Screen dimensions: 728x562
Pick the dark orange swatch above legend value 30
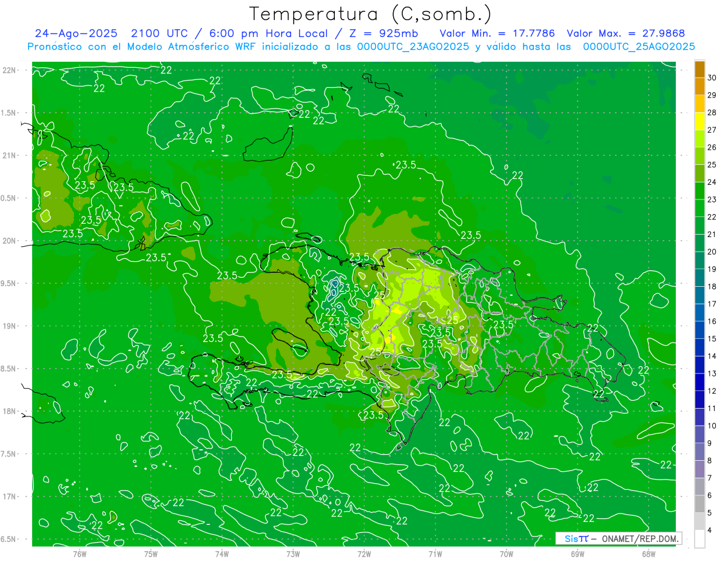click(x=699, y=69)
